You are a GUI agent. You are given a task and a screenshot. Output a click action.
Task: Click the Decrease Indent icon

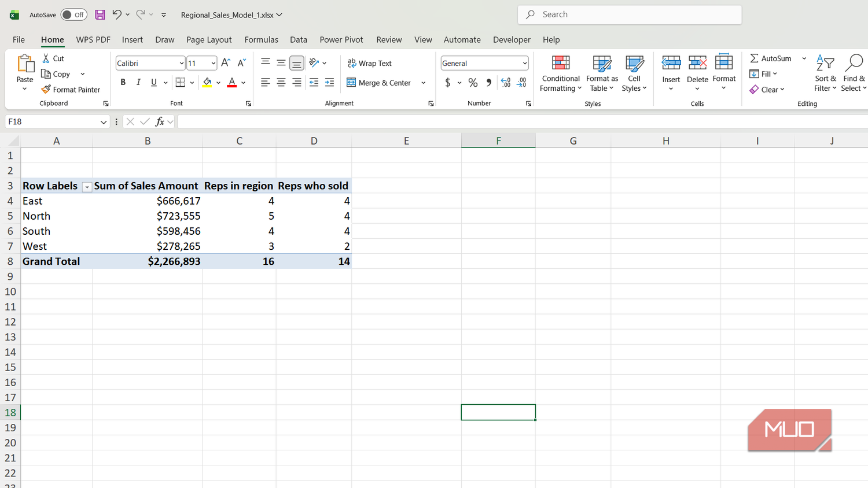(x=314, y=83)
